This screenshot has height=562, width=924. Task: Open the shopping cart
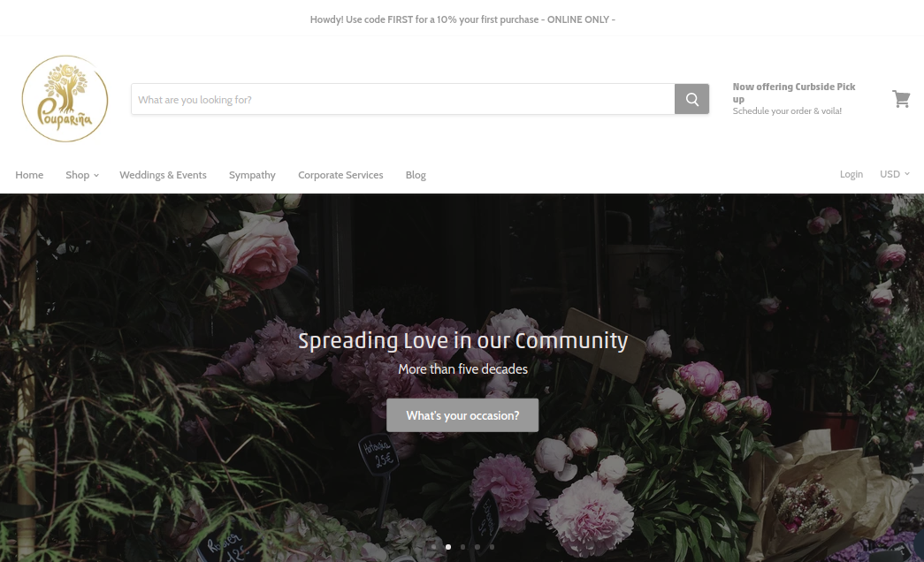point(901,99)
